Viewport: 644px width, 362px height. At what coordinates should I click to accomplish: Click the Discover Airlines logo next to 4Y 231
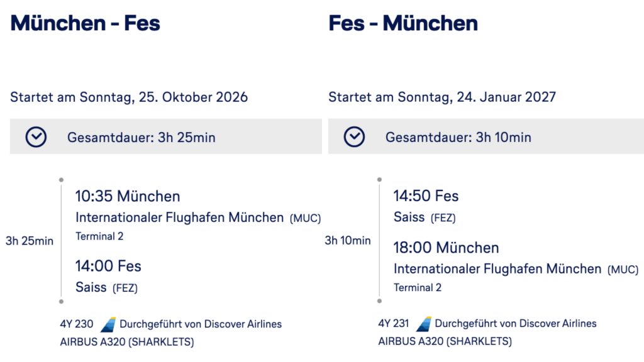click(x=424, y=324)
